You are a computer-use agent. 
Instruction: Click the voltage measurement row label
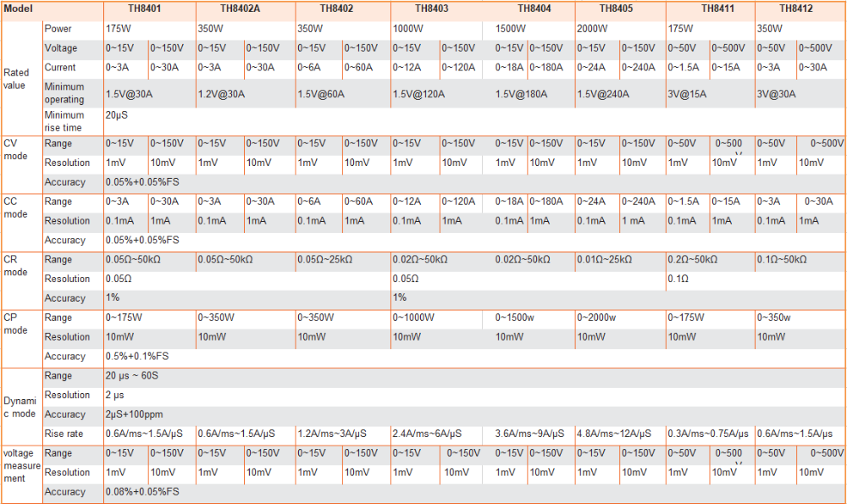(x=22, y=465)
